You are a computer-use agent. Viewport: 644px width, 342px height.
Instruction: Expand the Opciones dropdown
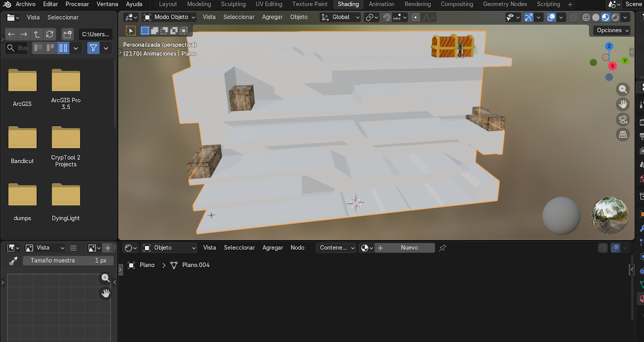612,30
